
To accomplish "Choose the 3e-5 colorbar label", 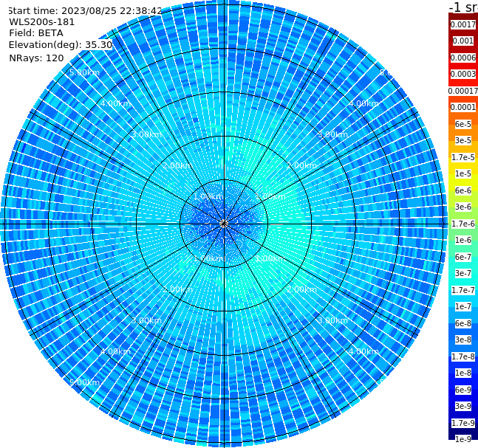I will pyautogui.click(x=463, y=140).
